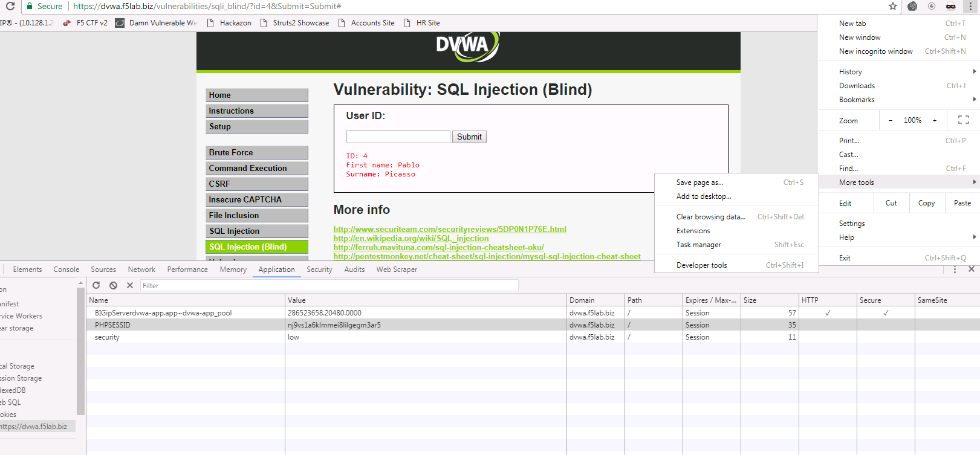
Task: Click the F5 CTF v2 bookmark
Action: (85, 23)
